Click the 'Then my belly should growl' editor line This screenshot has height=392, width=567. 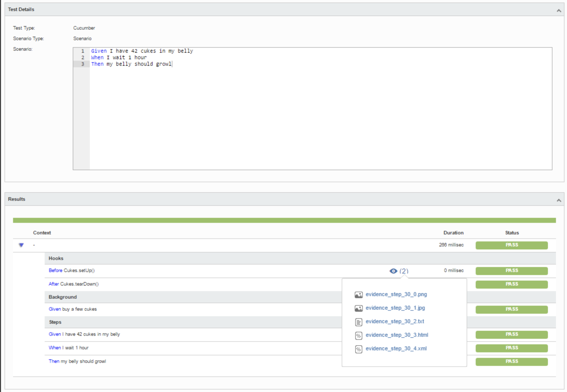point(131,64)
